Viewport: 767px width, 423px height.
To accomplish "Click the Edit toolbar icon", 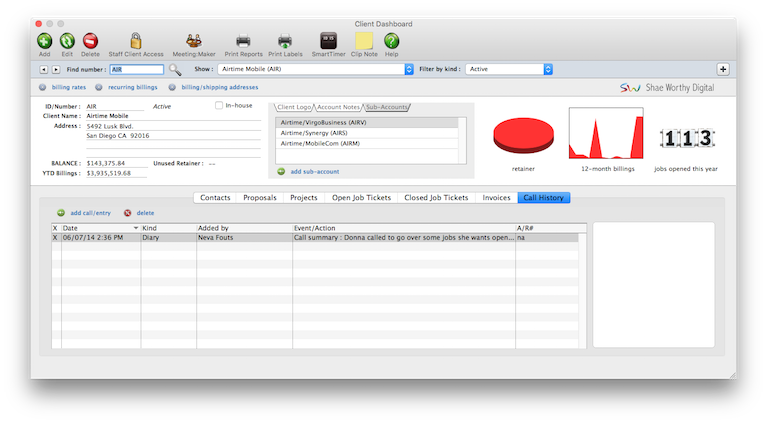I will 67,42.
